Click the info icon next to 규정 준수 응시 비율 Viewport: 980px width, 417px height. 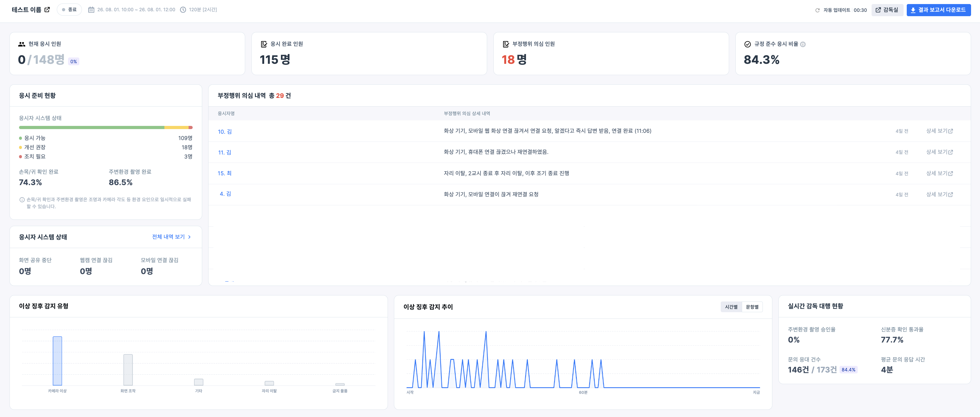[803, 44]
